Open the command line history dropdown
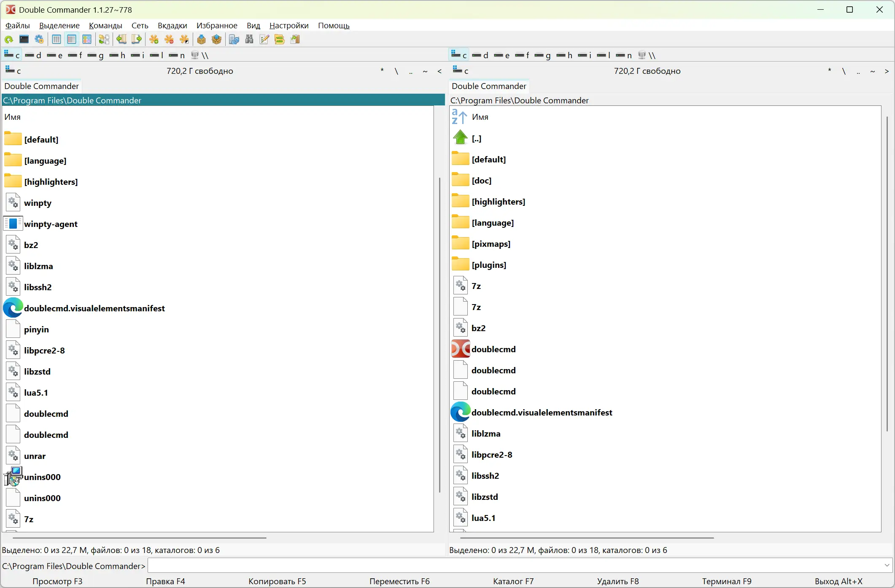Screen dimensions: 895x588 887,565
